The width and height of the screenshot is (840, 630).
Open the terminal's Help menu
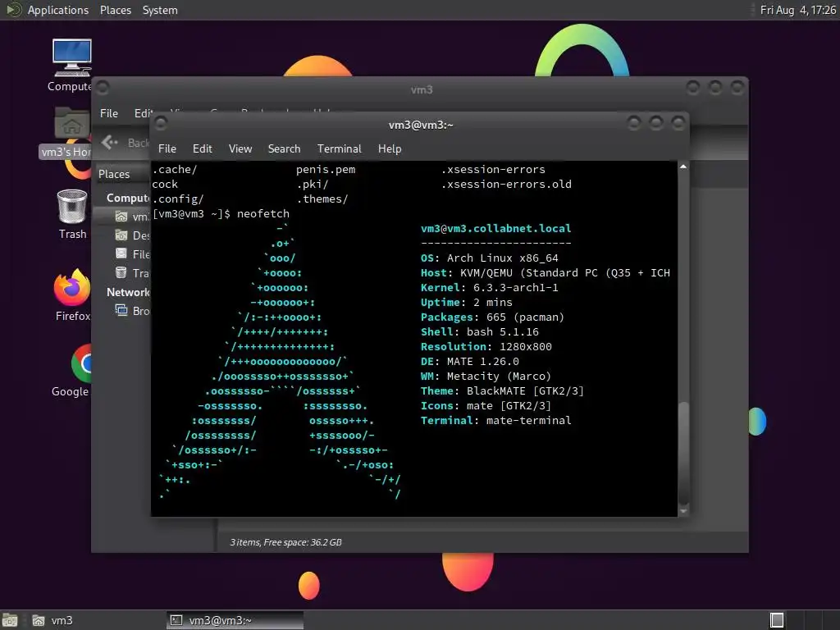[x=390, y=149]
